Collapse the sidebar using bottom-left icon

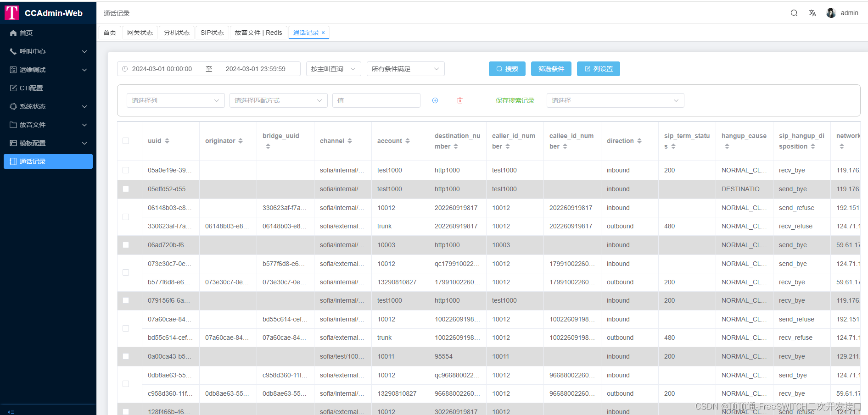pyautogui.click(x=11, y=412)
